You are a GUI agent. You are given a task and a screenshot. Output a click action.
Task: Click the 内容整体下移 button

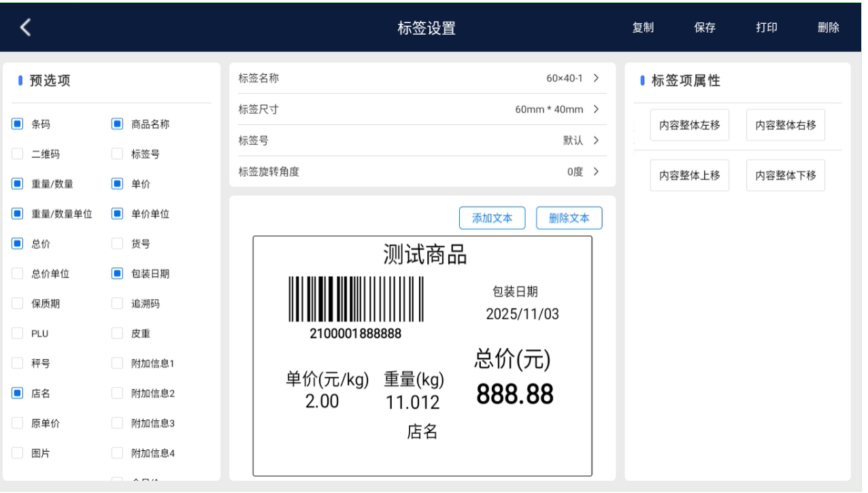[x=786, y=175]
